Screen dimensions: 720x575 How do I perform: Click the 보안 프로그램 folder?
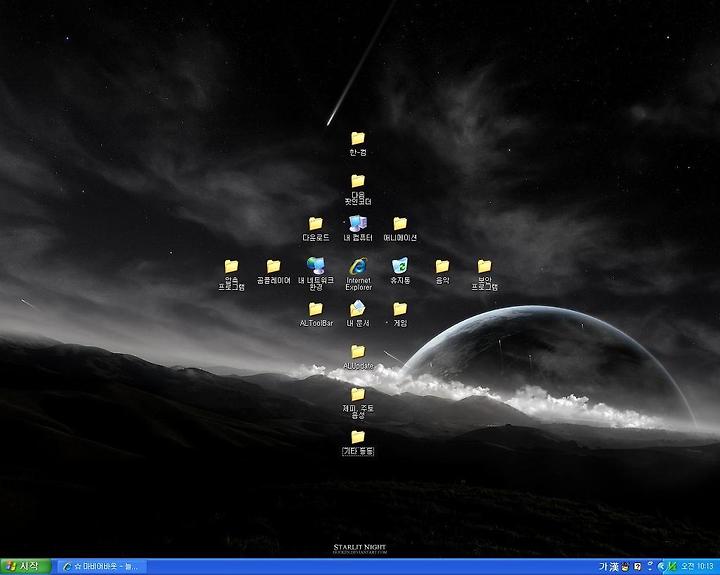pos(484,275)
